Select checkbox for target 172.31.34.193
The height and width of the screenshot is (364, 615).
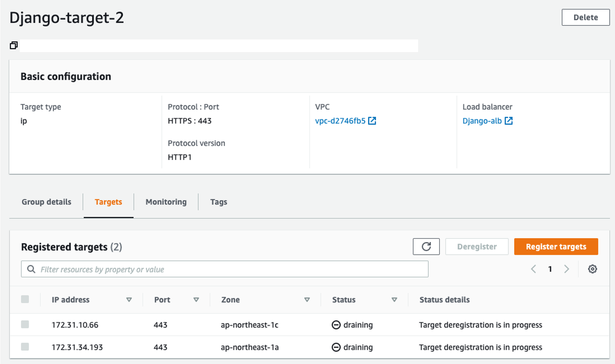[25, 347]
